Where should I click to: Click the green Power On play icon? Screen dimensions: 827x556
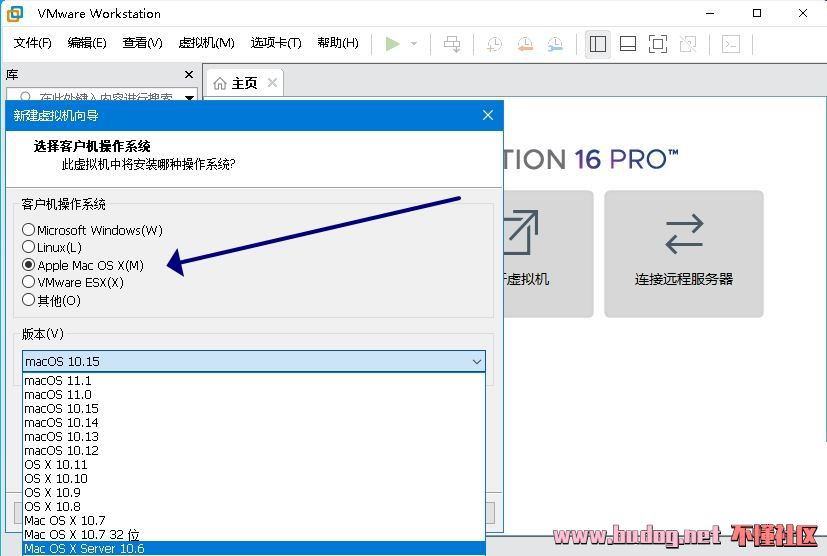click(392, 44)
